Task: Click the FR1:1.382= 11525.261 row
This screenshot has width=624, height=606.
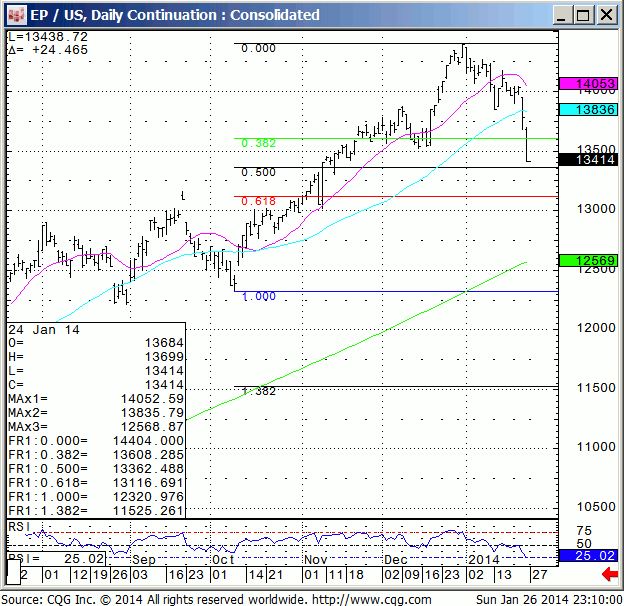Action: [96, 511]
